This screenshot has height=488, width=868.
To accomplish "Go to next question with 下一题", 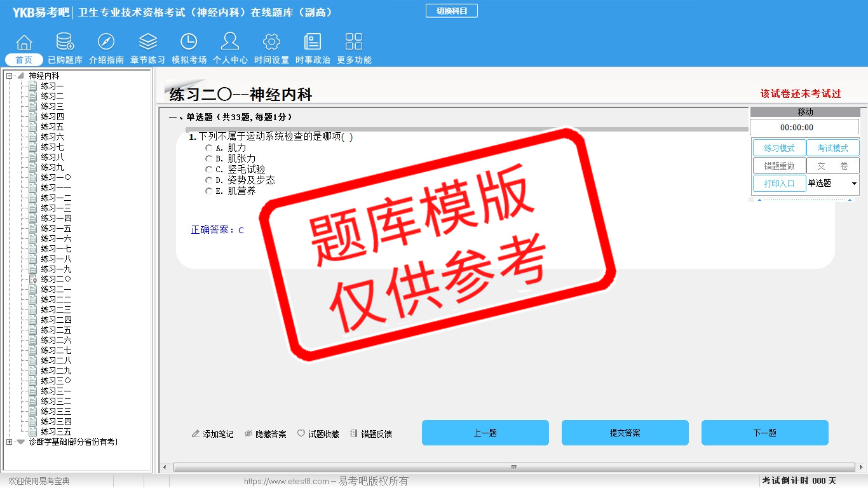I will pyautogui.click(x=765, y=433).
